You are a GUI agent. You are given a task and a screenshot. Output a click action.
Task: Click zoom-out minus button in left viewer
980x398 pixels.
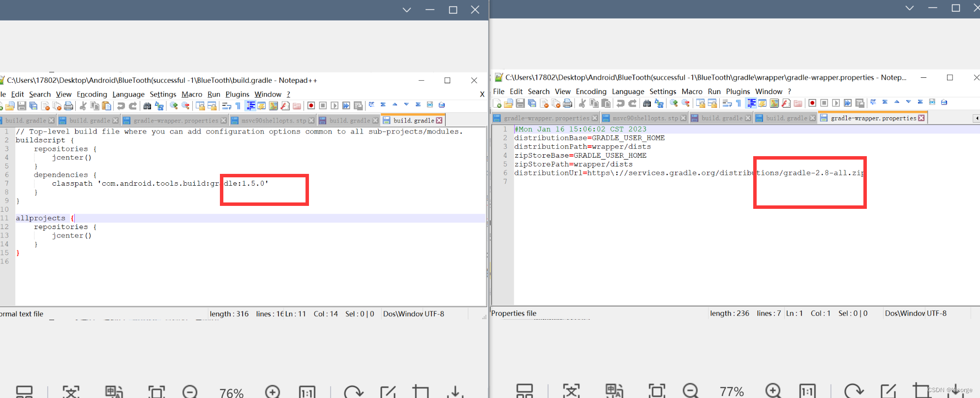(x=190, y=392)
